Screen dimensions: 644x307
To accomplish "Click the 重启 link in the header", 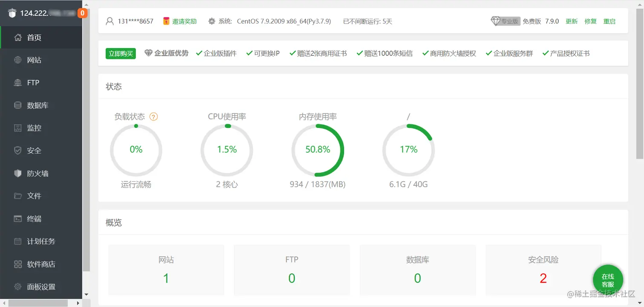I will [609, 21].
